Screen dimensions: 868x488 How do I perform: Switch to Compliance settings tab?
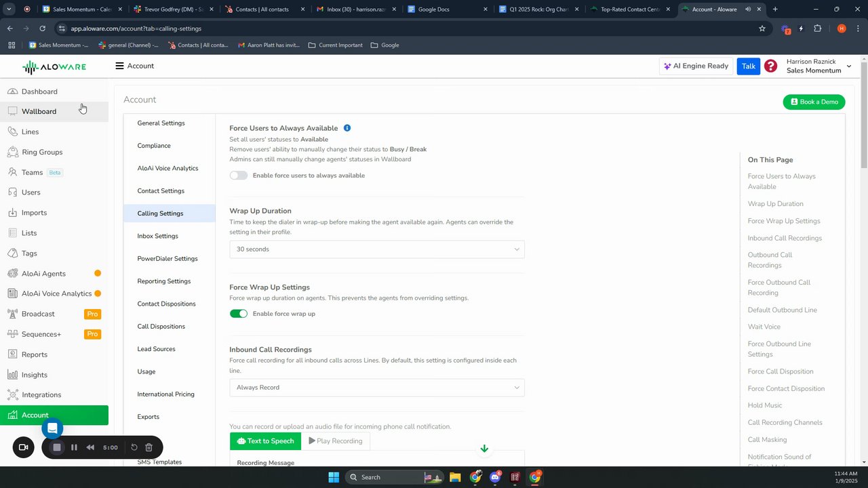point(154,146)
